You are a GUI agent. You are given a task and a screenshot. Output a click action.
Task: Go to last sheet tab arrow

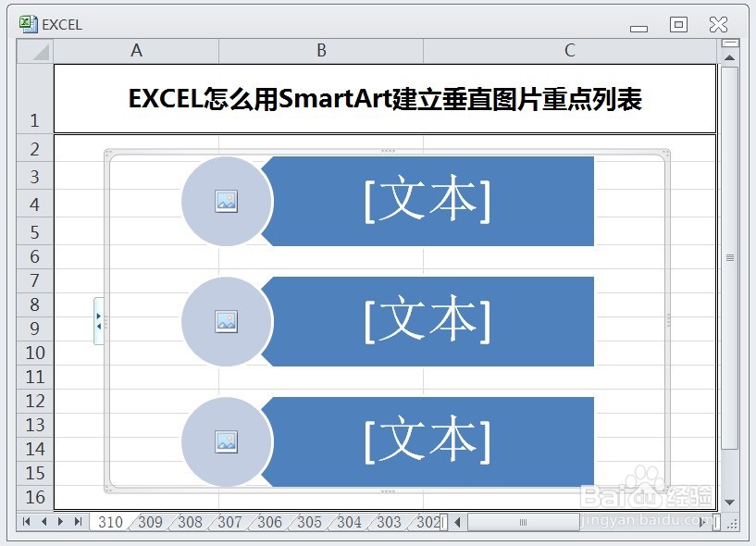click(78, 521)
